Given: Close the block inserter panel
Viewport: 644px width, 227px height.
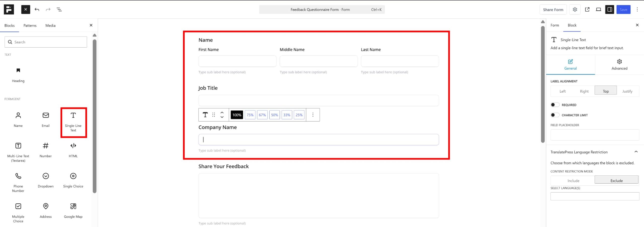Looking at the screenshot, I should tap(91, 25).
